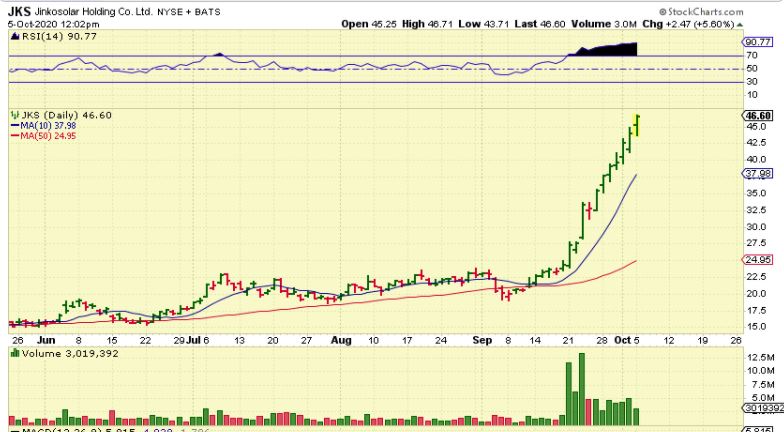Image resolution: width=784 pixels, height=432 pixels.
Task: Click the red 24.95 axis tag
Action: coord(759,260)
